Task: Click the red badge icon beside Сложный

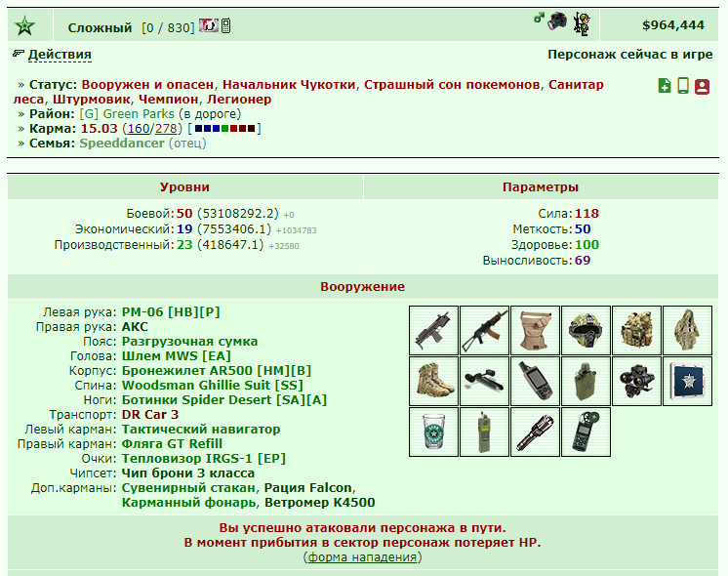Action: point(209,25)
